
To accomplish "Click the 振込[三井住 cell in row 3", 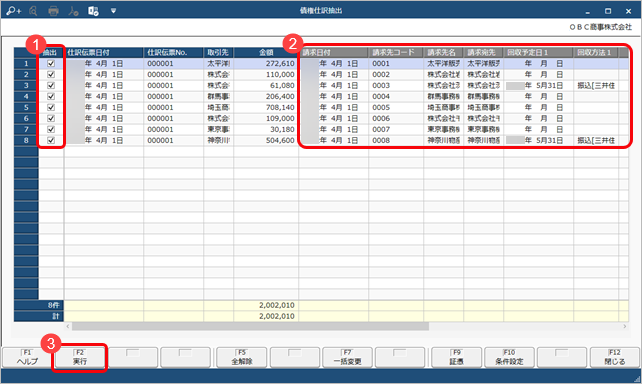I will [596, 86].
